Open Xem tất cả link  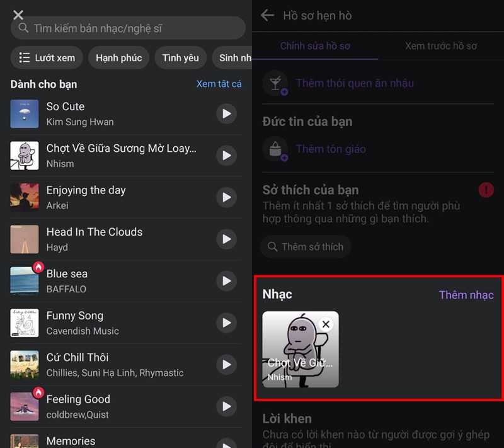click(x=219, y=84)
